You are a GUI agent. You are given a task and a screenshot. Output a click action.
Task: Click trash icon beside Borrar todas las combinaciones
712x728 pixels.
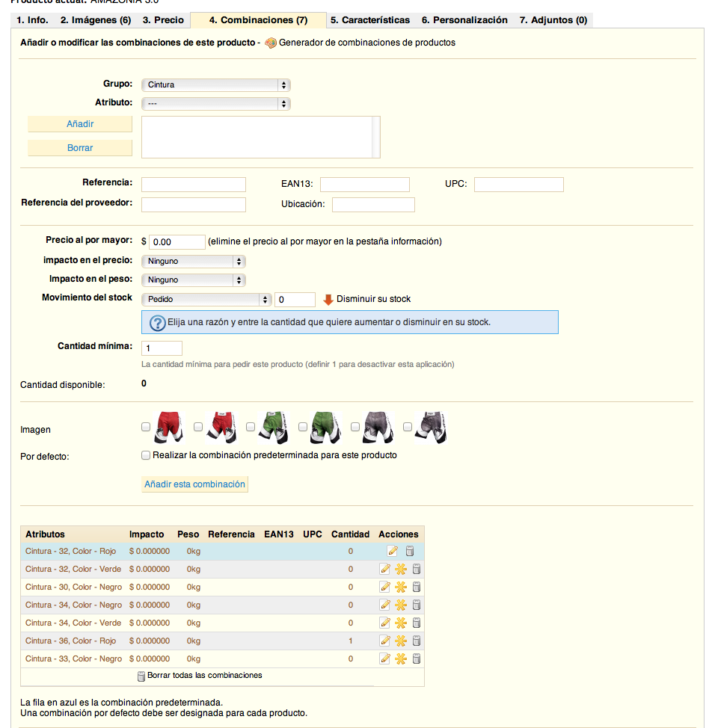(x=141, y=676)
